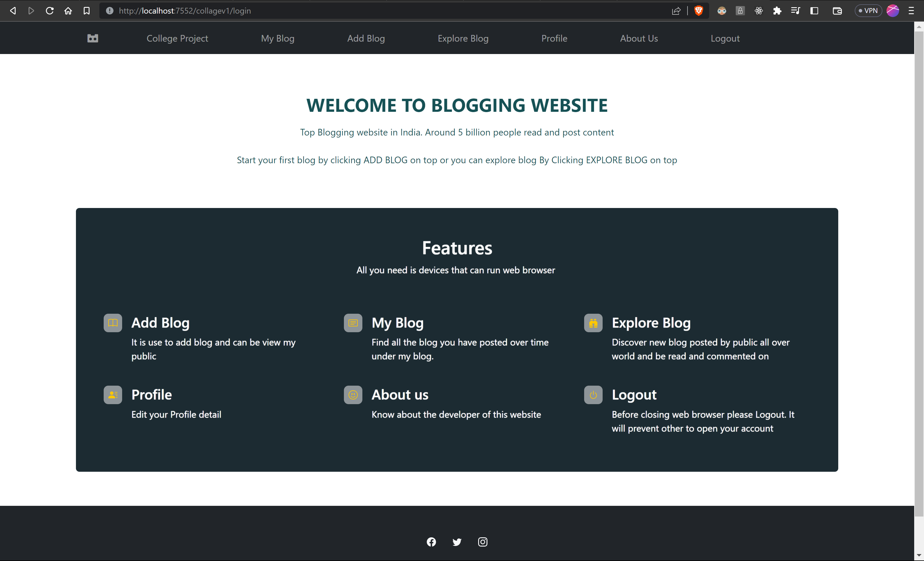Image resolution: width=924 pixels, height=561 pixels.
Task: Click the playlist media icon in toolbar
Action: coord(796,10)
